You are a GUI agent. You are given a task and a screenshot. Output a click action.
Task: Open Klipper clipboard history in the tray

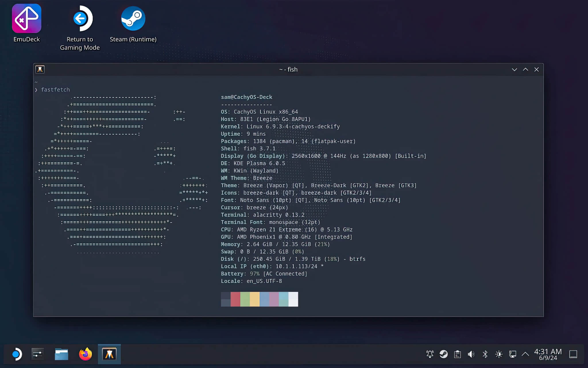[x=457, y=354]
